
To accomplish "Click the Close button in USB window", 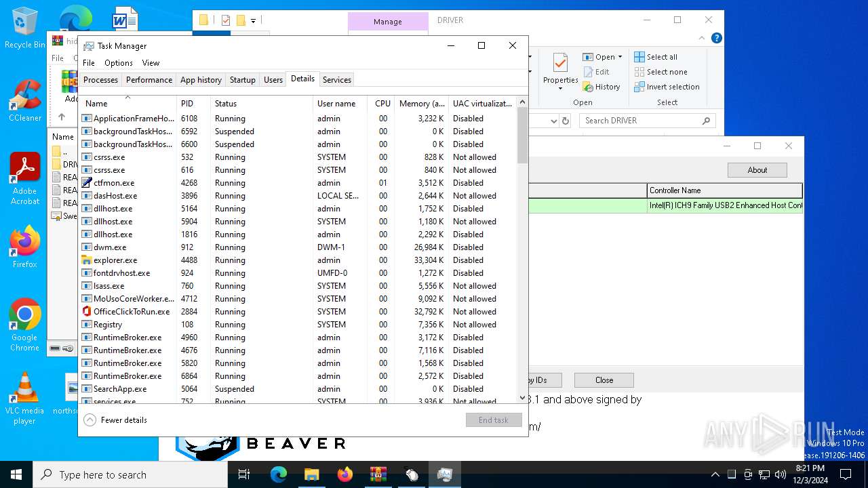I will [604, 380].
